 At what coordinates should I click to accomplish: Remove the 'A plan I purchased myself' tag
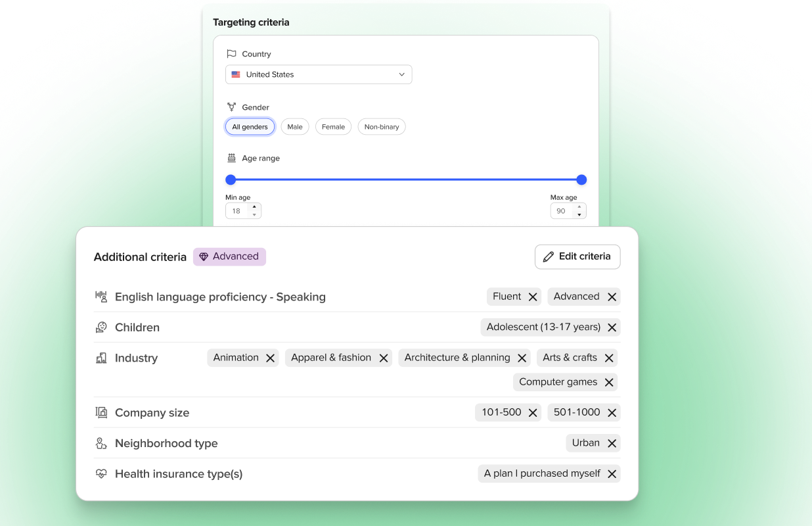coord(612,474)
